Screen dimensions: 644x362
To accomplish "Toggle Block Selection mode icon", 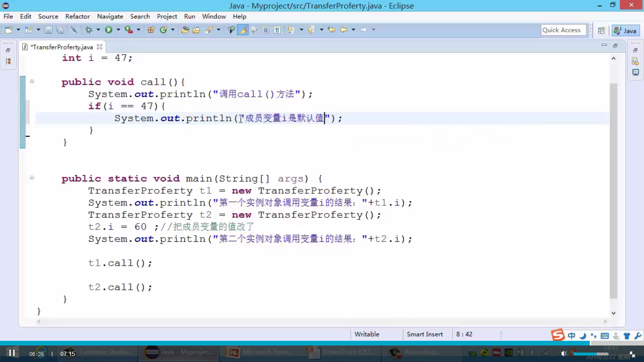I will [266, 30].
